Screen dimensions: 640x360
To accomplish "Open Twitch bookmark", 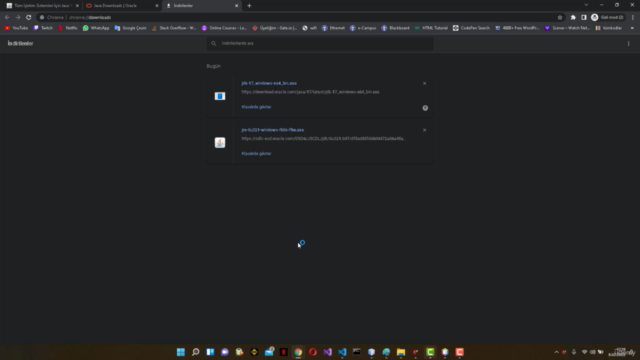I will [x=43, y=28].
